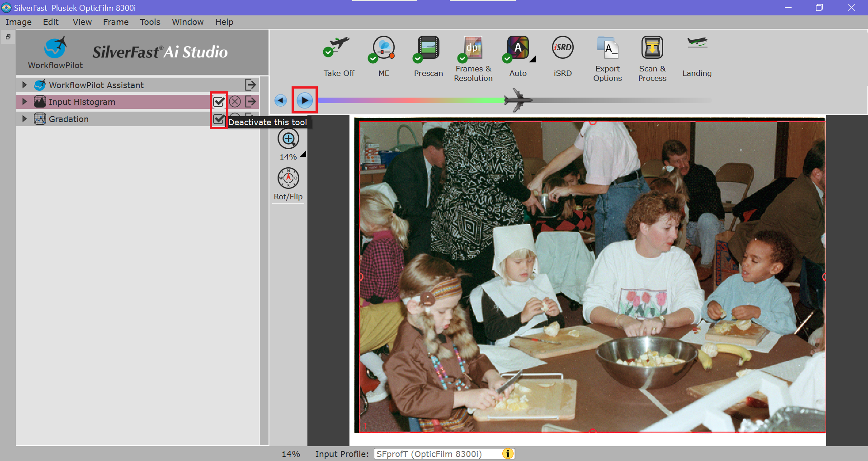Expand the WorkflowPilot Assistant row
The image size is (868, 461).
point(24,85)
